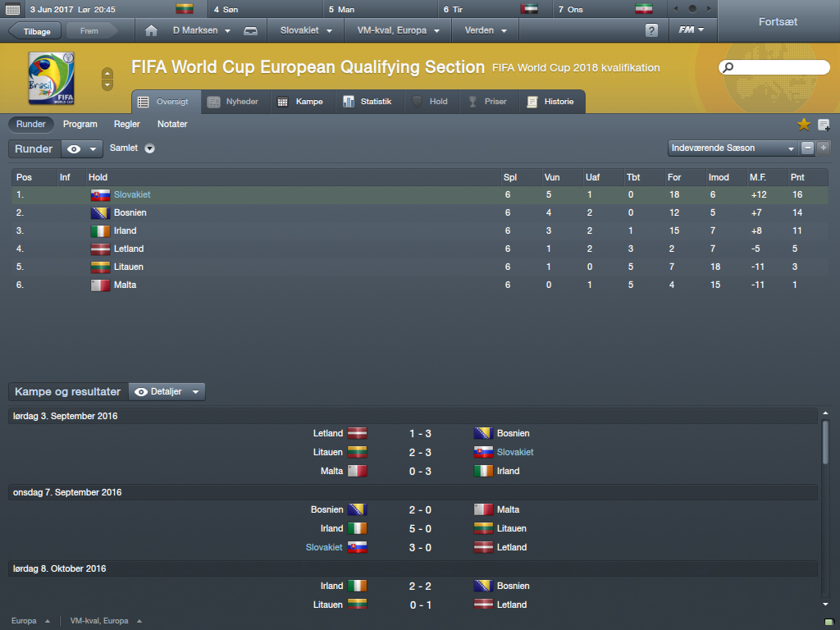The image size is (840, 630).
Task: Click the help question mark icon
Action: click(x=651, y=30)
